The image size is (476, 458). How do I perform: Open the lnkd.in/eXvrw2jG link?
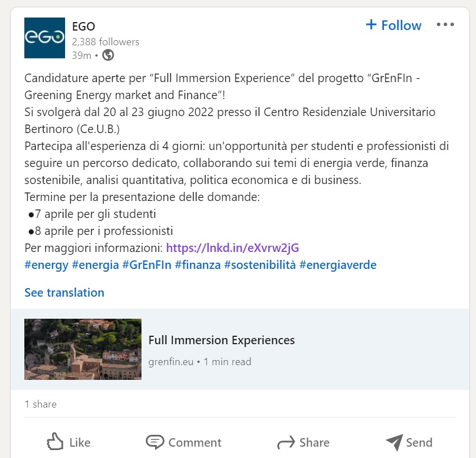click(x=233, y=248)
